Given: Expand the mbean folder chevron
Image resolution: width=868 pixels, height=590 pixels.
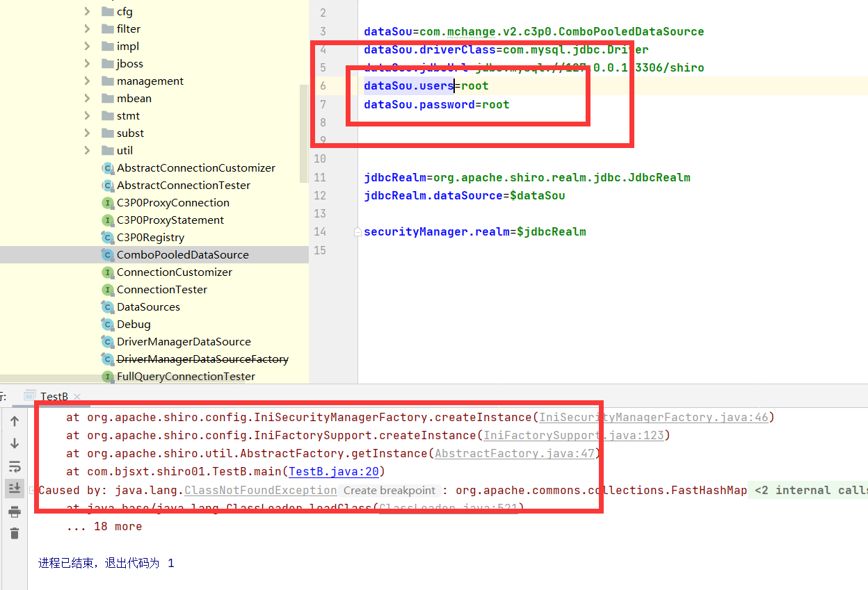Looking at the screenshot, I should (x=87, y=98).
